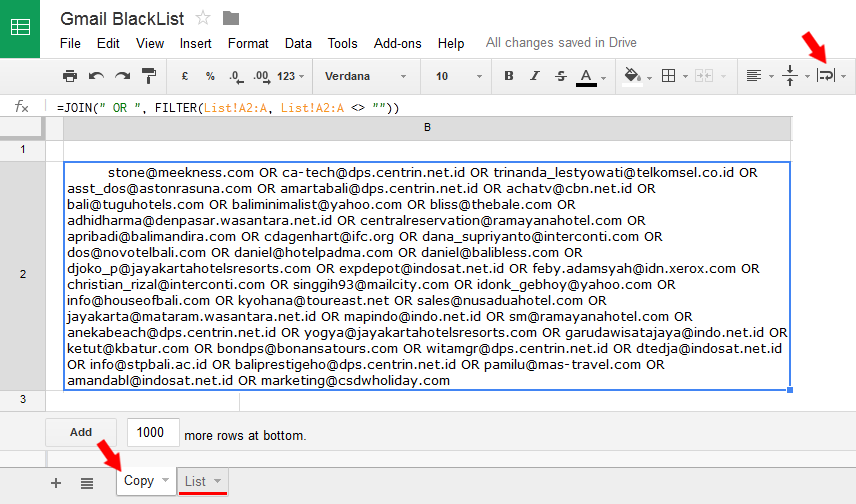The width and height of the screenshot is (856, 504).
Task: Expand the horizontal align dropdown arrow
Action: [x=771, y=77]
